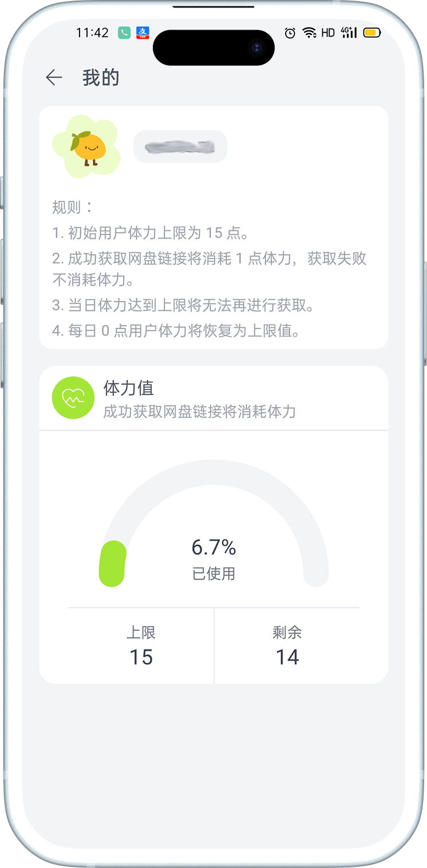Tap the green phone icon in status bar

124,33
